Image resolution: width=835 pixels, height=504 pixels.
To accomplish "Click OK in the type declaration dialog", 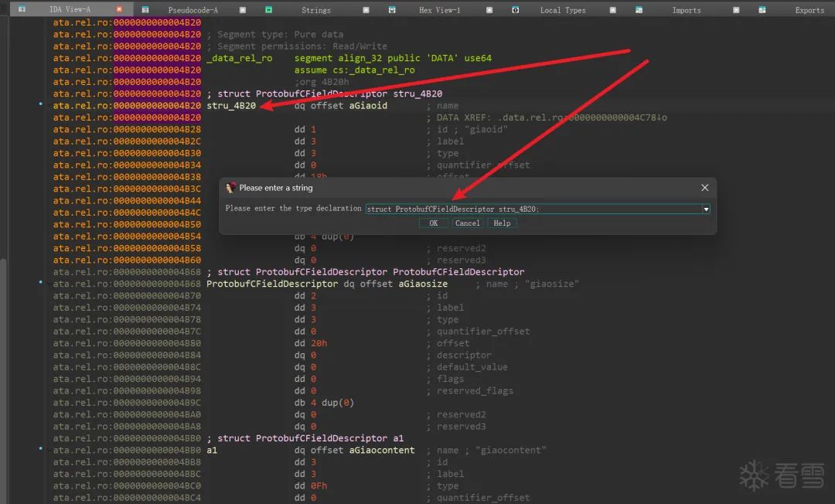I will pos(434,223).
